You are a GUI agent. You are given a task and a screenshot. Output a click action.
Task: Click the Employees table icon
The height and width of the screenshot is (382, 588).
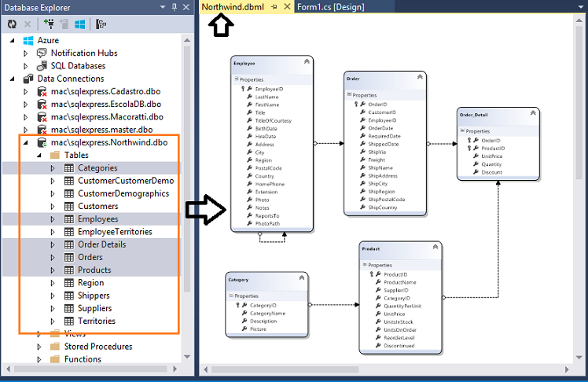click(69, 219)
